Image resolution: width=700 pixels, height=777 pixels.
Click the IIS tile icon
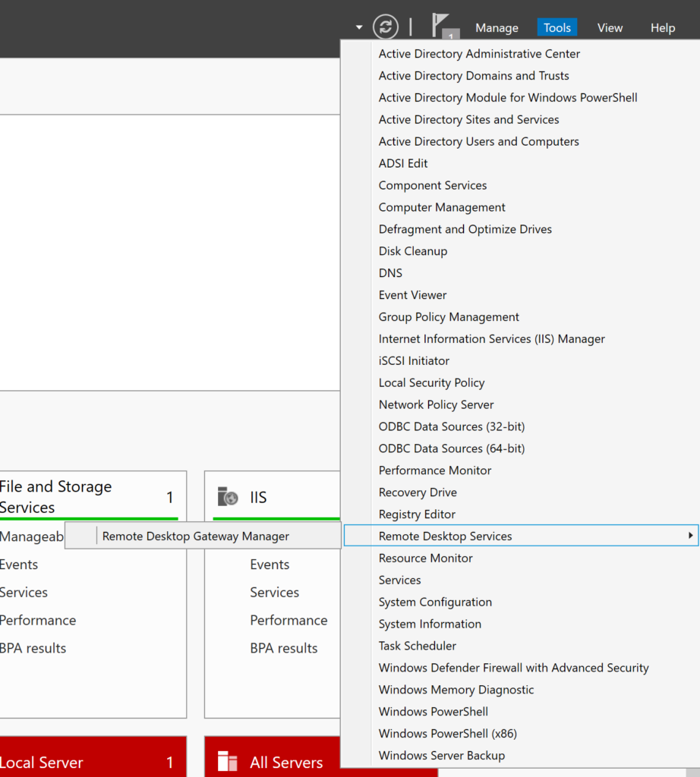[227, 497]
